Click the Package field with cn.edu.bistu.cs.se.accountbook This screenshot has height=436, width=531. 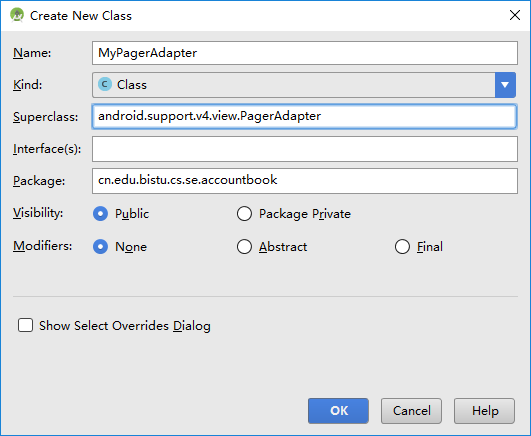pos(305,181)
